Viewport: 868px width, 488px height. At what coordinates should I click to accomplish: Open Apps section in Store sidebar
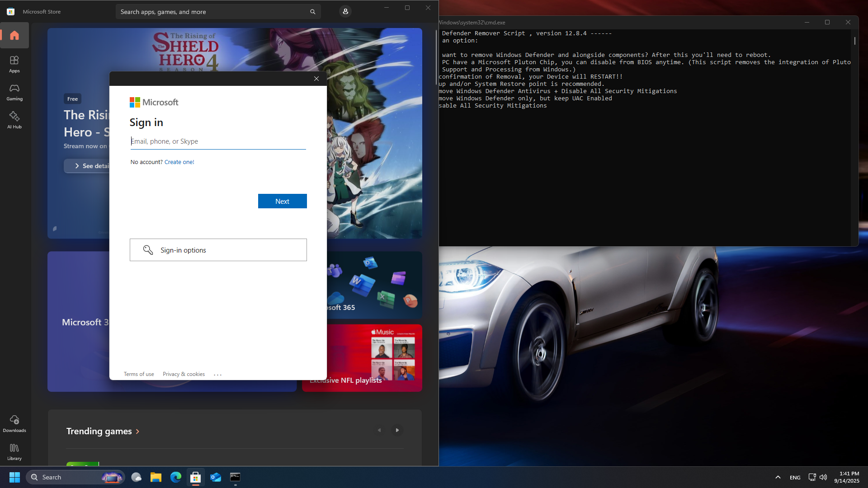[x=14, y=64]
